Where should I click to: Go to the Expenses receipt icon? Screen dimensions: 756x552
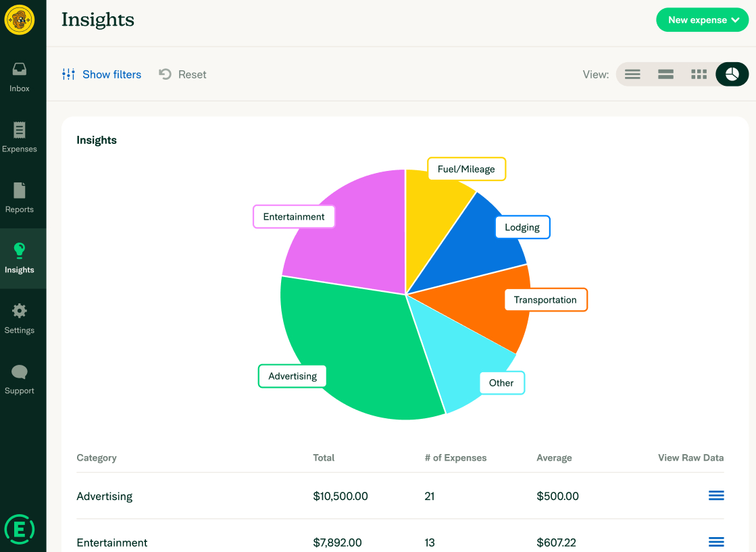coord(20,130)
